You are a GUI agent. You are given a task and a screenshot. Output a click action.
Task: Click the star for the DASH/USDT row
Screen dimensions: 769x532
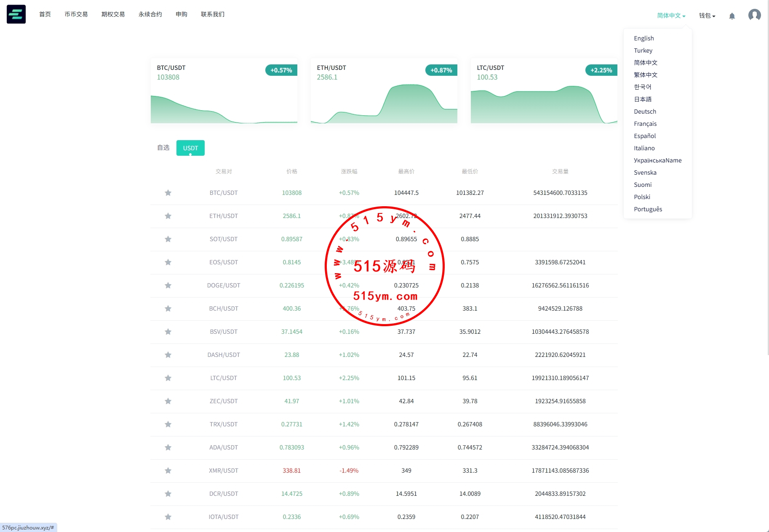tap(168, 355)
